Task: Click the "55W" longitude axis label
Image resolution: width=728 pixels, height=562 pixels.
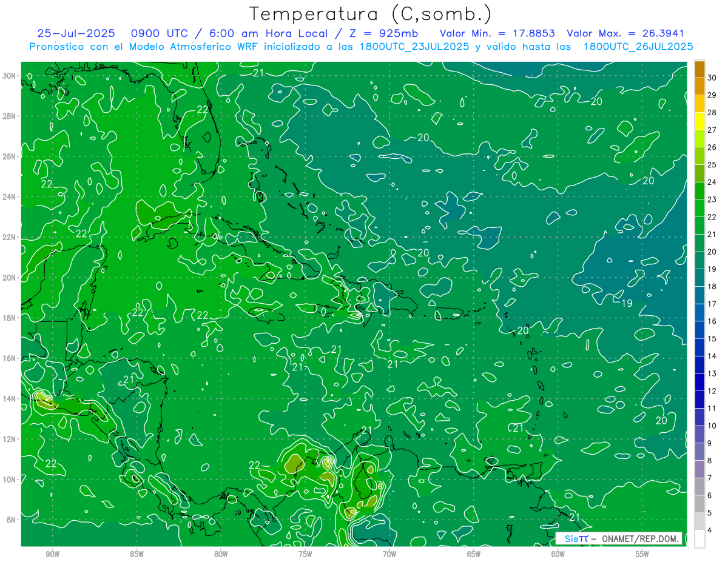Action: coord(642,554)
